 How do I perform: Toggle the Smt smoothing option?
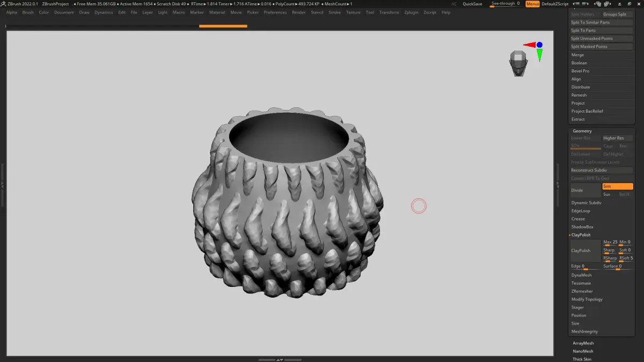(618, 186)
